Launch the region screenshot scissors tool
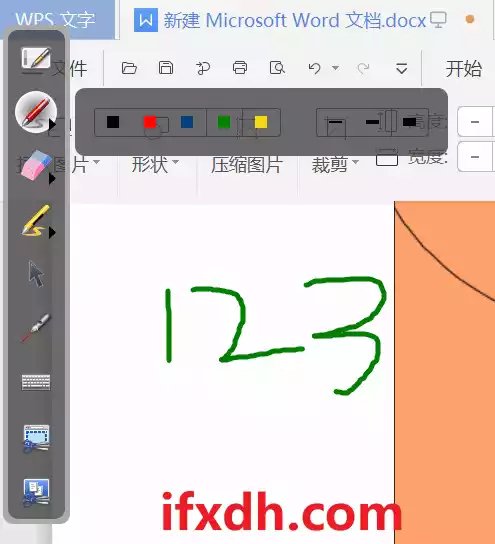This screenshot has width=495, height=544. (36, 438)
